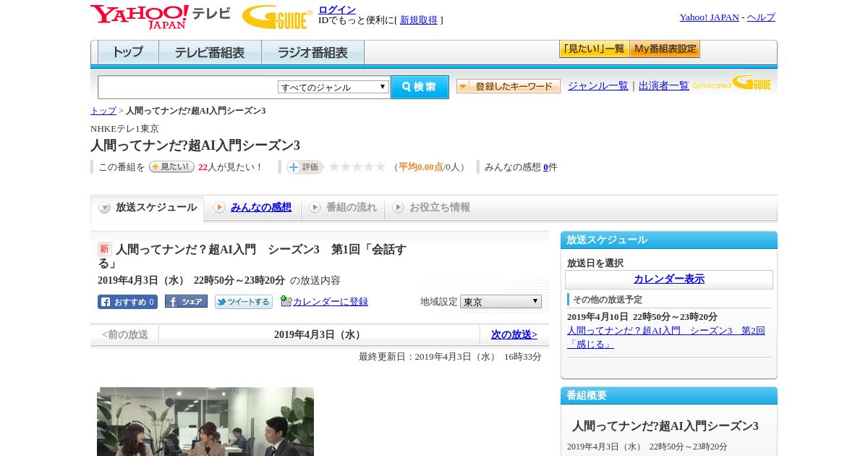Click the 新 new-episode badge icon
This screenshot has width=868, height=456.
click(x=105, y=249)
